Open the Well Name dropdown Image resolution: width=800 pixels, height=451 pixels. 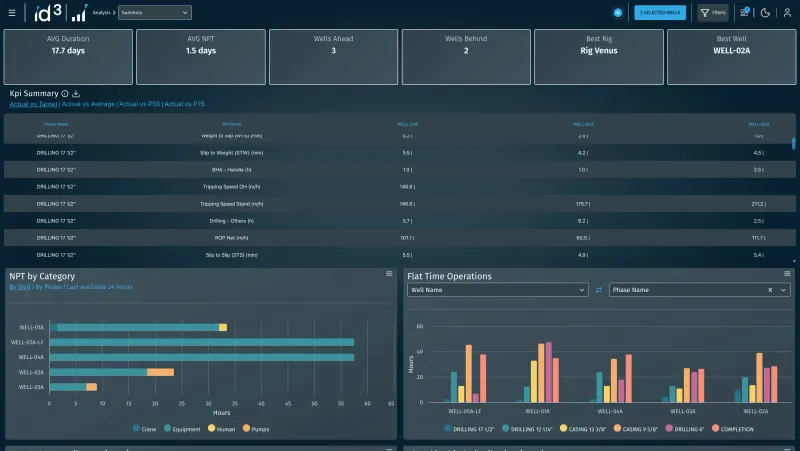pyautogui.click(x=497, y=290)
